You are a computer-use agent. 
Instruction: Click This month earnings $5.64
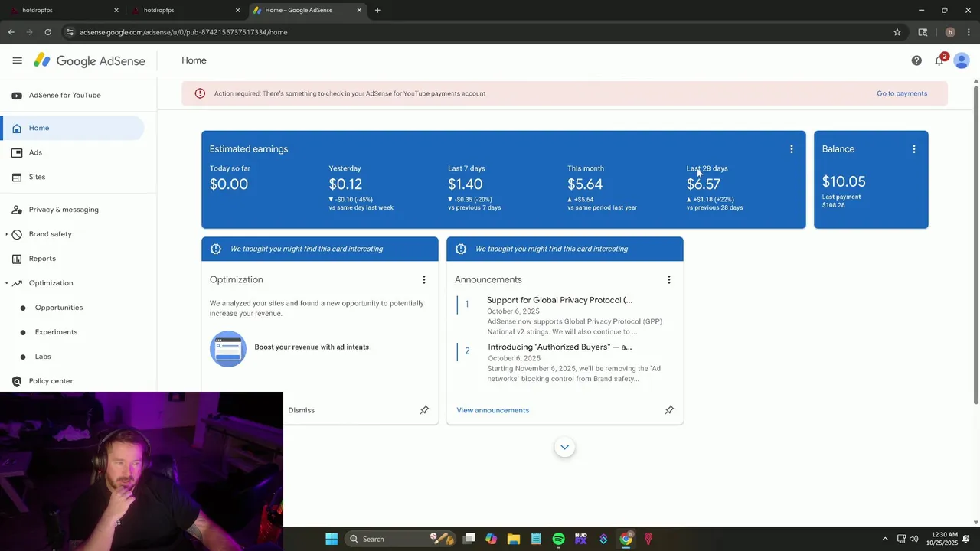(585, 184)
